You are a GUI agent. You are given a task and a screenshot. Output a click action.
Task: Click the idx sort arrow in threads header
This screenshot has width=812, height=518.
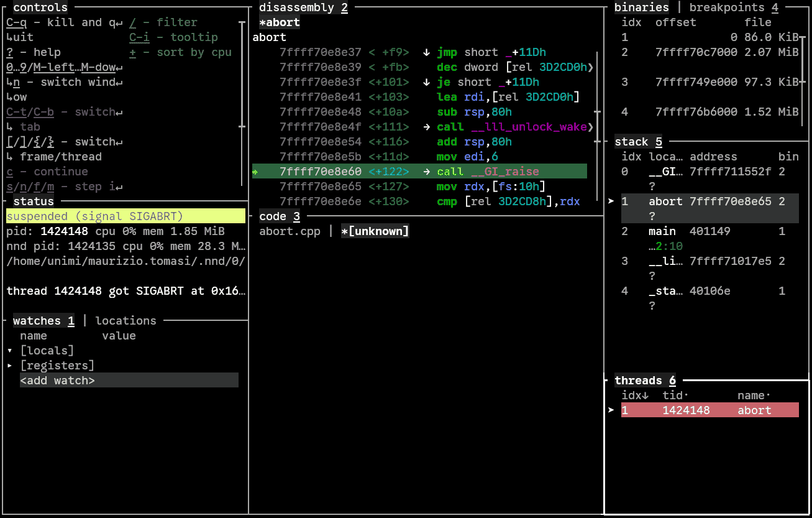click(645, 395)
